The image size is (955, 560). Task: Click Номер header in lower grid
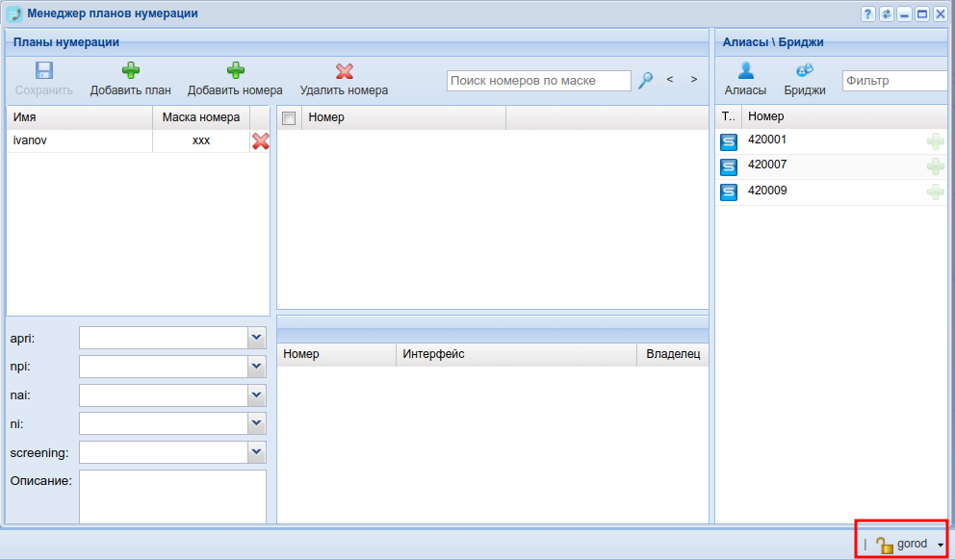(x=336, y=354)
